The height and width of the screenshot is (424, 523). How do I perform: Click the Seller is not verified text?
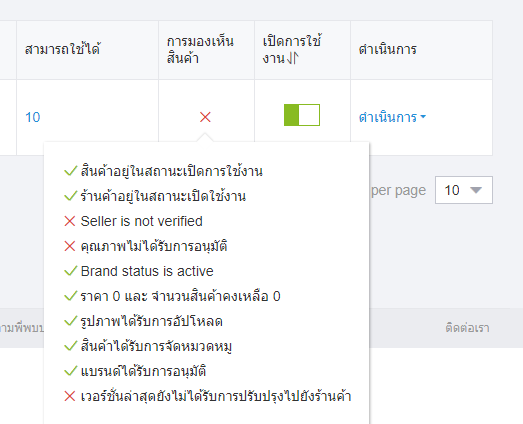pos(141,221)
